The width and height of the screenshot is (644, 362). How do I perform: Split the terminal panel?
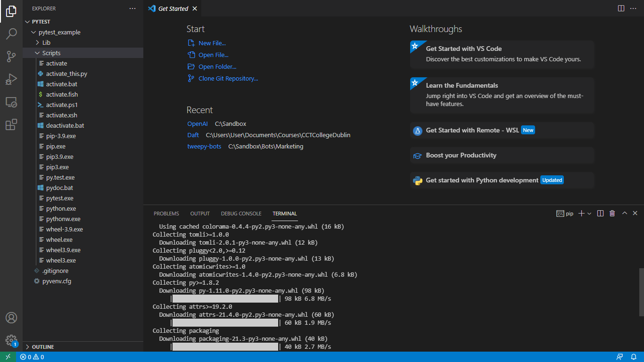(600, 214)
